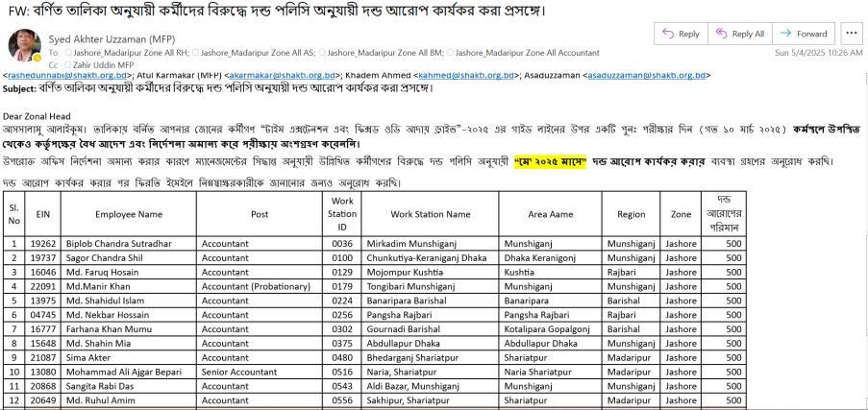Select cell Sangita Rabi Das

[129, 386]
